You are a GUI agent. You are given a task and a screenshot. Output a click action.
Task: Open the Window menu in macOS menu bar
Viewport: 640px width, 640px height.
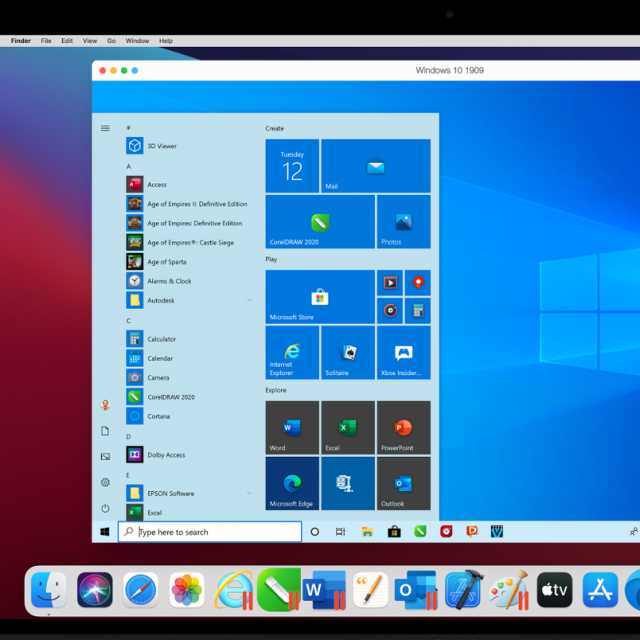pos(137,41)
